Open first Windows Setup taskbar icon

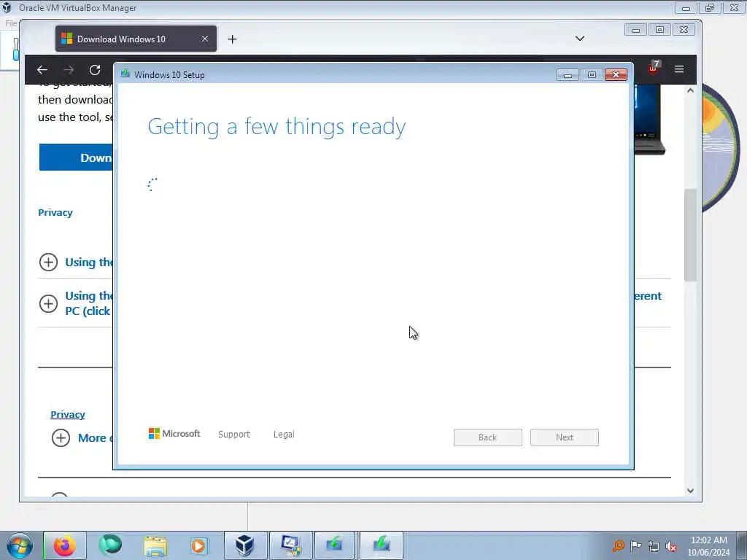335,545
